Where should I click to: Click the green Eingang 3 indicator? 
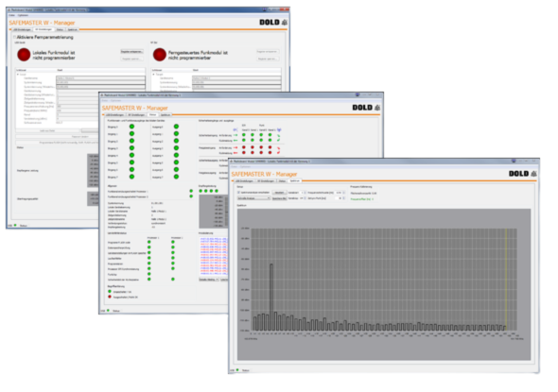pyautogui.click(x=131, y=148)
